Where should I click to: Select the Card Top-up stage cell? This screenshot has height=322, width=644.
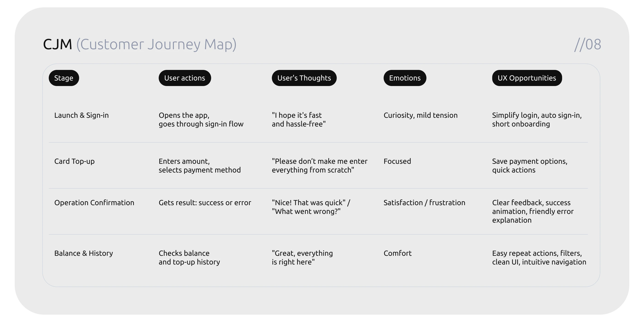[x=75, y=161]
